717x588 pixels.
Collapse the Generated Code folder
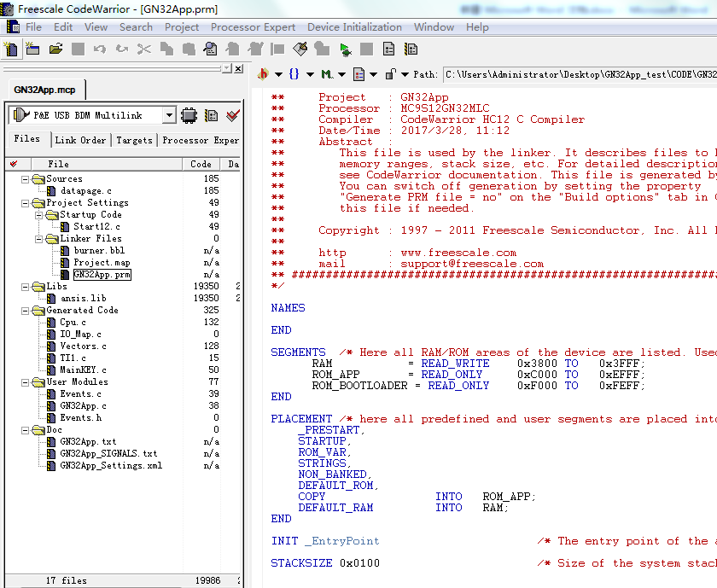click(x=25, y=311)
